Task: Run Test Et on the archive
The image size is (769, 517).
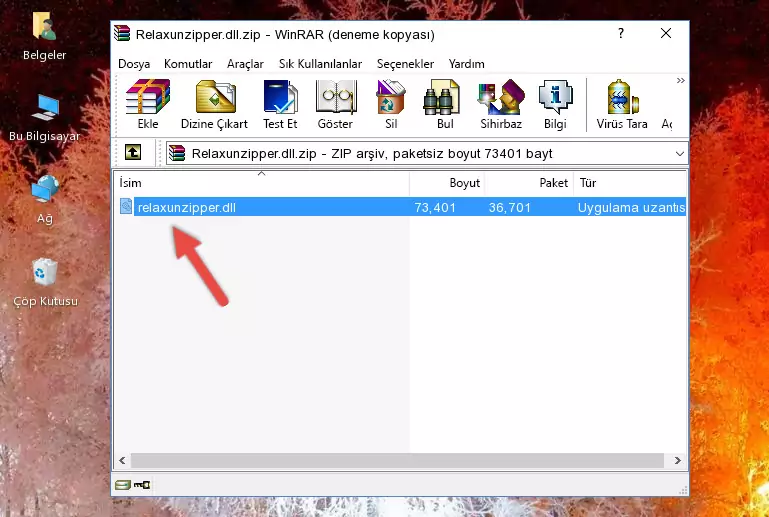Action: point(280,104)
